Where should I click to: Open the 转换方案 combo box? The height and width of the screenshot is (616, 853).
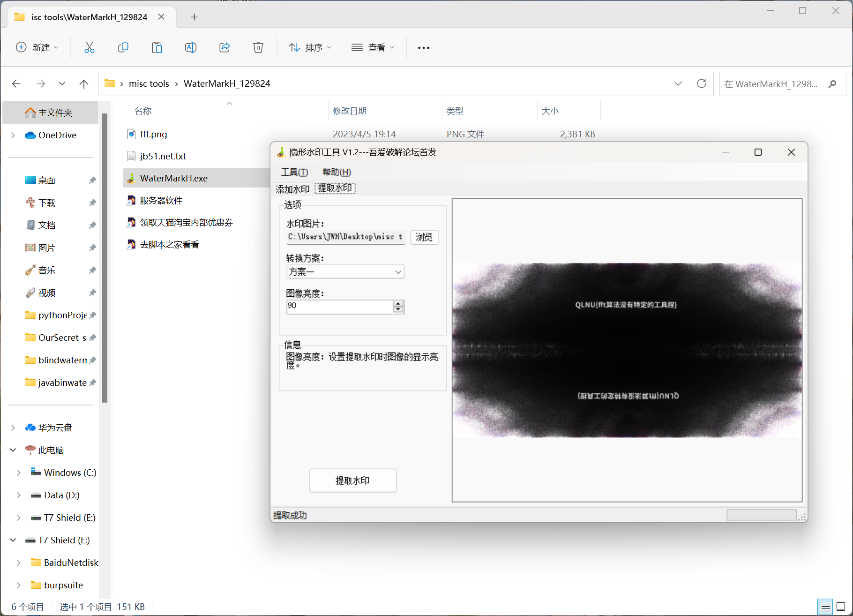coord(345,272)
